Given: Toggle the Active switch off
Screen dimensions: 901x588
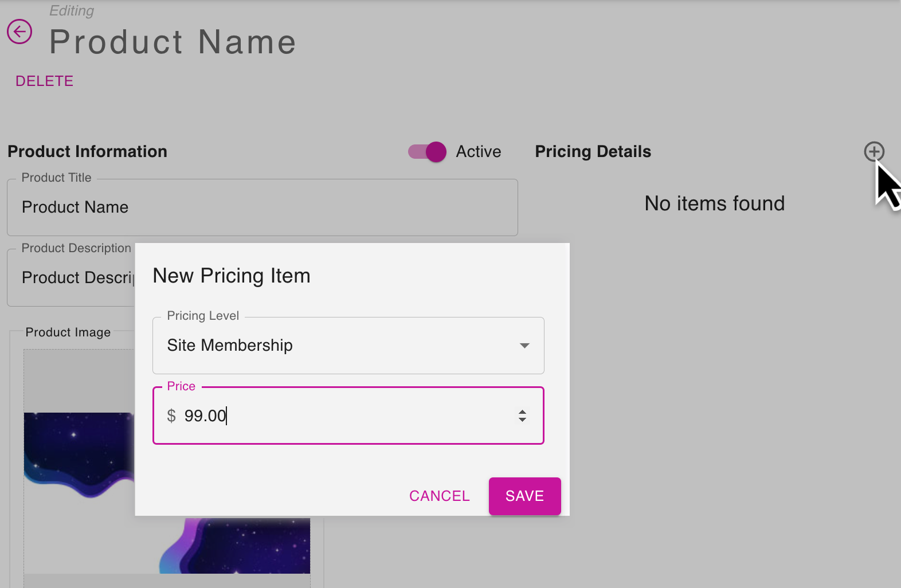Looking at the screenshot, I should coord(427,152).
